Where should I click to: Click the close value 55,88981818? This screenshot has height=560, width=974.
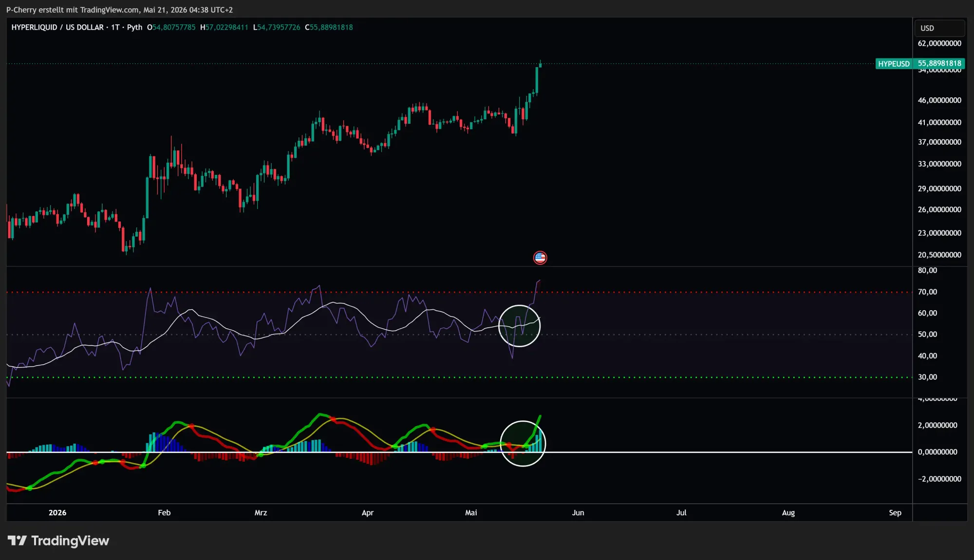331,27
